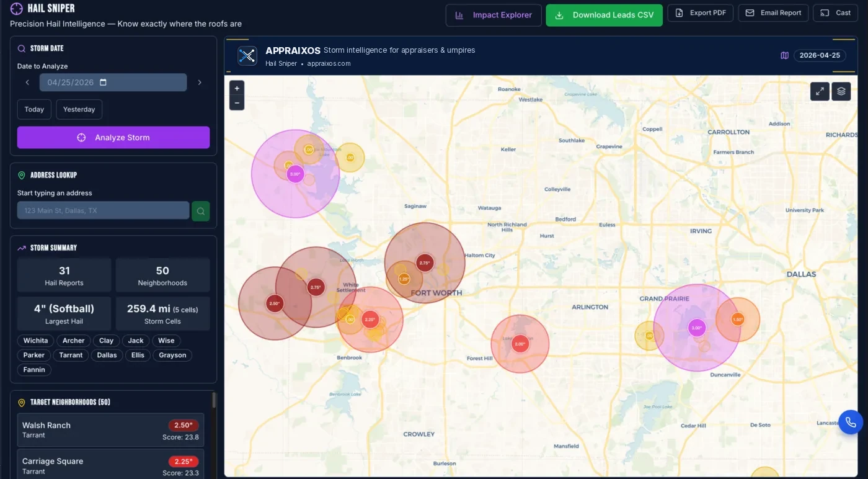This screenshot has width=868, height=479.
Task: Click the 1.25" orange hail marker
Action: tap(404, 279)
